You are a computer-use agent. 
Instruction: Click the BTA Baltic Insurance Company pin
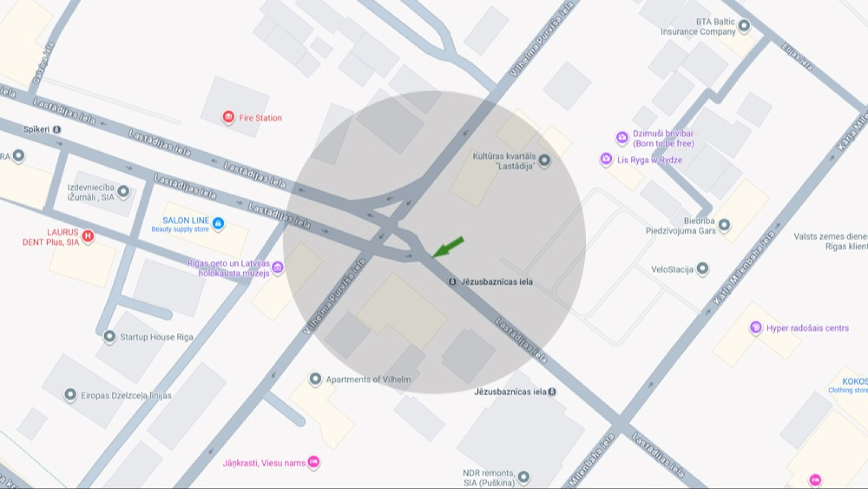click(x=744, y=26)
